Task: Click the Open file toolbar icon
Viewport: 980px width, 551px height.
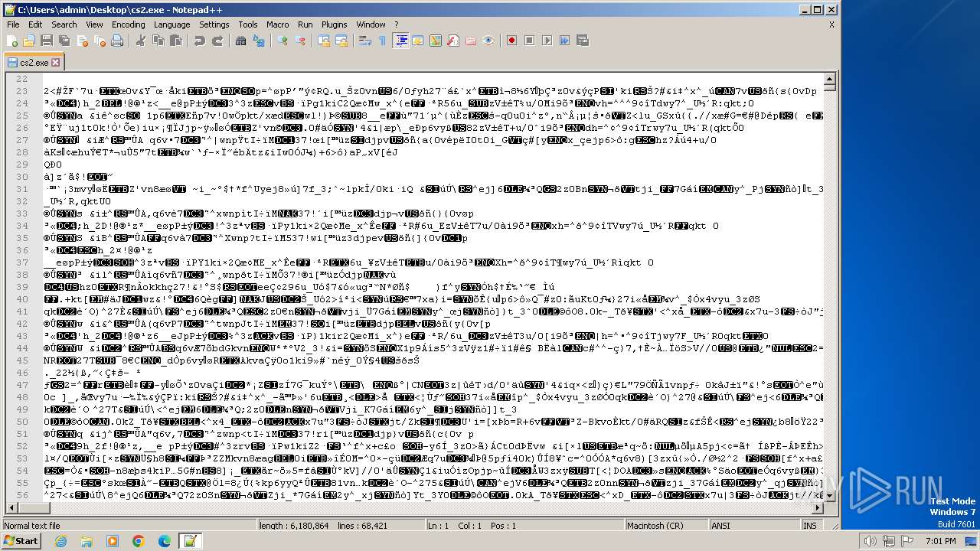Action: 29,41
